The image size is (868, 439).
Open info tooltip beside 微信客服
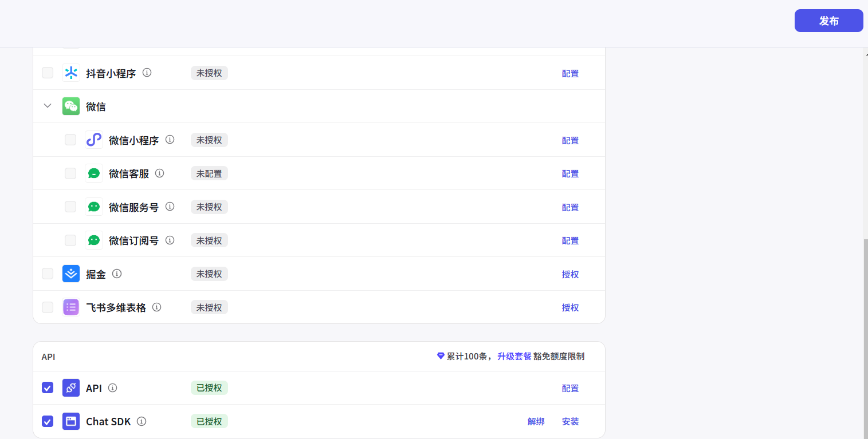click(160, 173)
